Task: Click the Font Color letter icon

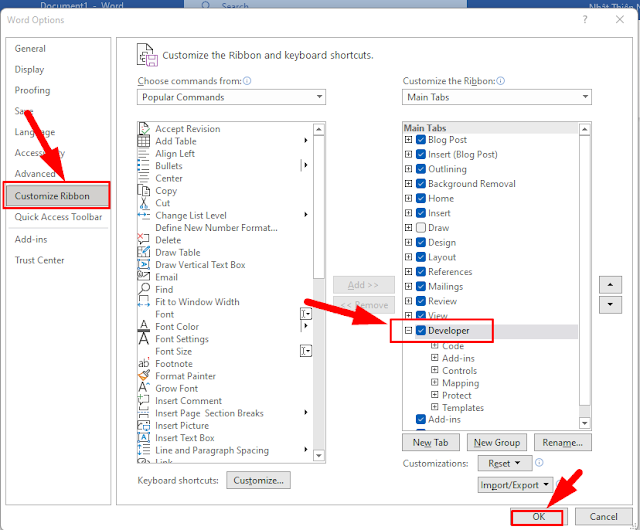Action: (x=144, y=326)
